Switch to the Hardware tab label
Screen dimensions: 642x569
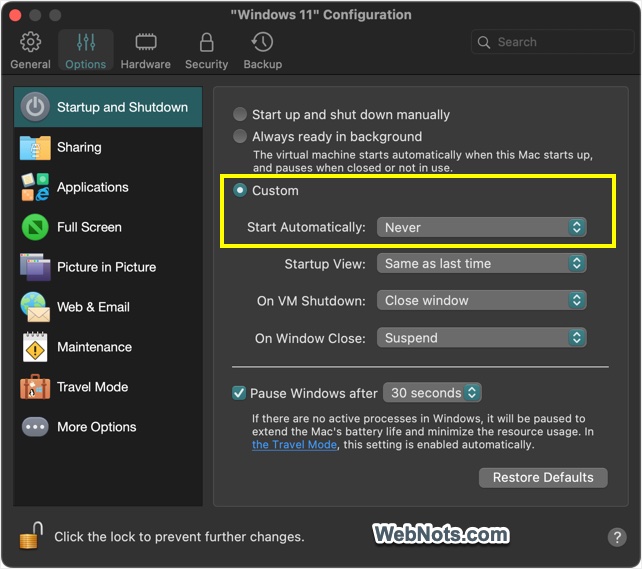tap(146, 64)
